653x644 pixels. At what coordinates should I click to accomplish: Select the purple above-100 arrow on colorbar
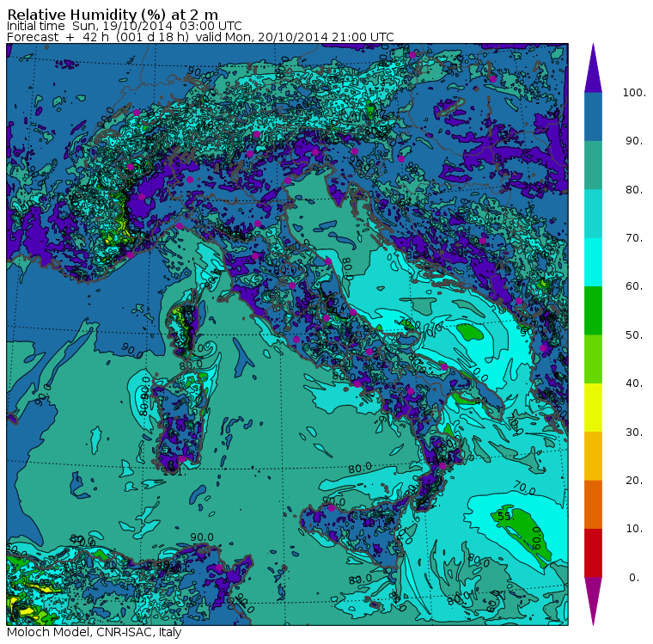click(593, 68)
